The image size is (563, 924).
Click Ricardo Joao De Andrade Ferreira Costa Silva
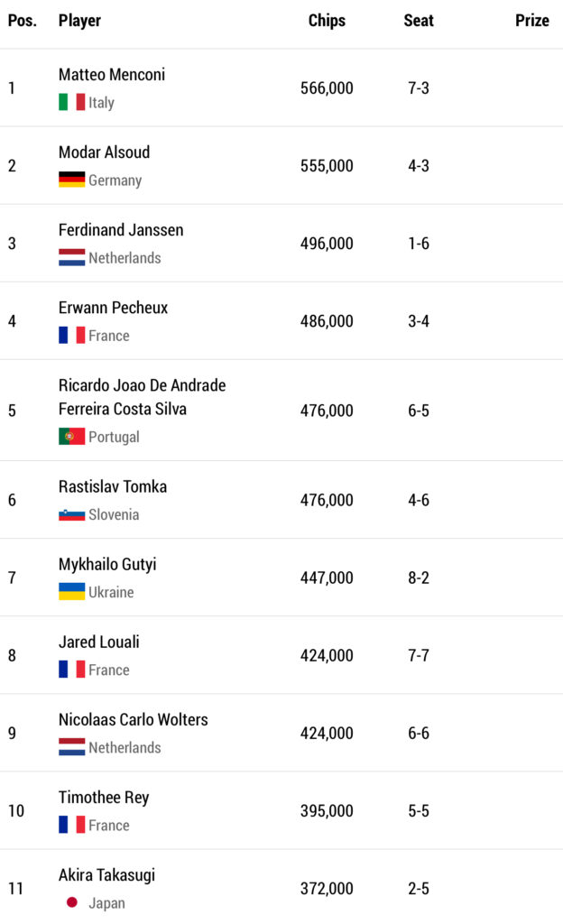coord(142,397)
